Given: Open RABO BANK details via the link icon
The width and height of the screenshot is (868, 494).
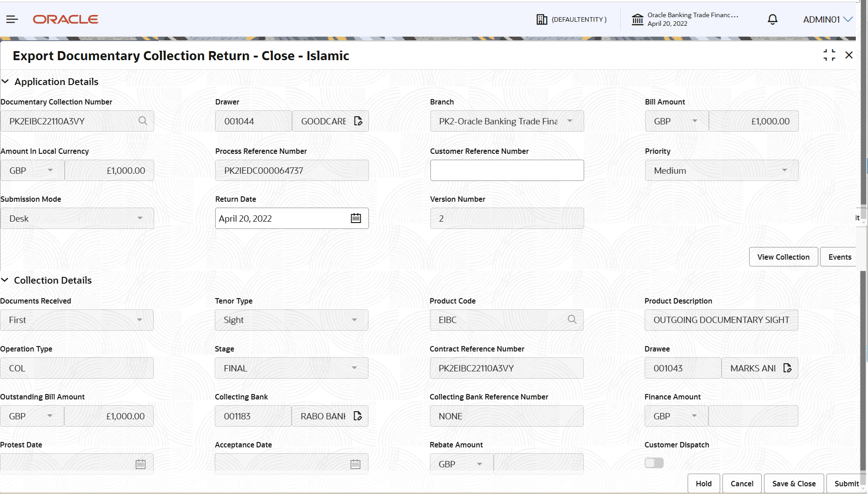Looking at the screenshot, I should click(x=358, y=416).
